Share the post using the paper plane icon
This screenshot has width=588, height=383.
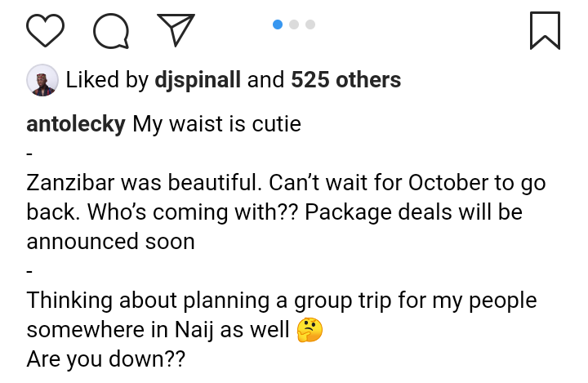tap(176, 29)
